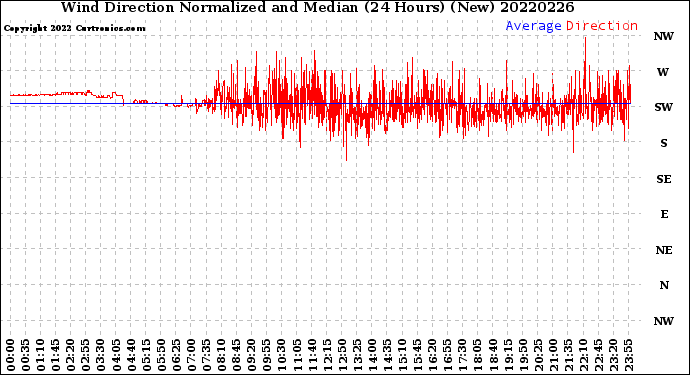Select the 16:20 time axis label
Image resolution: width=690 pixels, height=375 pixels.
tap(432, 355)
